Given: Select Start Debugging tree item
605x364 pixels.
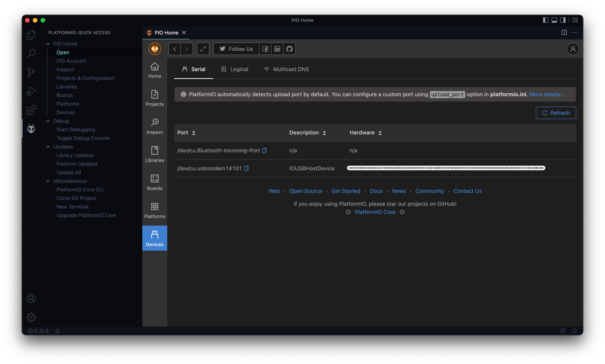Looking at the screenshot, I should tap(76, 129).
